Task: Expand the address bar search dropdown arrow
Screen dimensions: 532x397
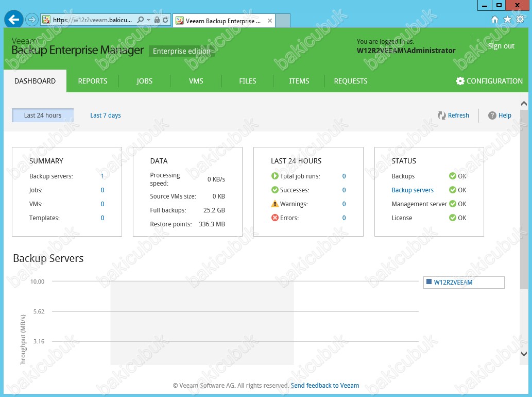Action: (149, 20)
